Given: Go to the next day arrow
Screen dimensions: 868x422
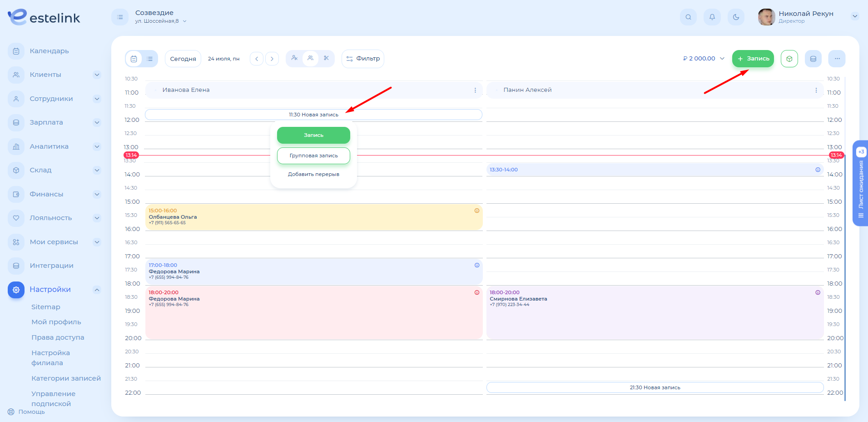Looking at the screenshot, I should pos(272,59).
